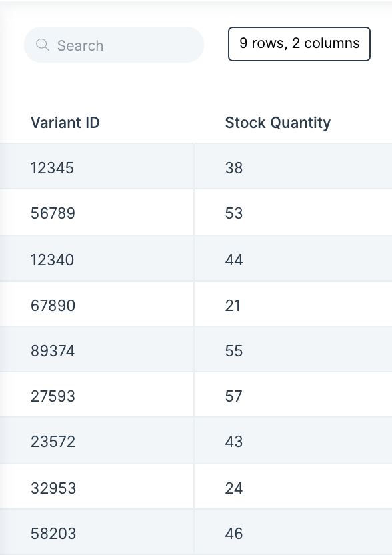This screenshot has height=555, width=392.
Task: Click stock quantity value 53
Action: (234, 213)
